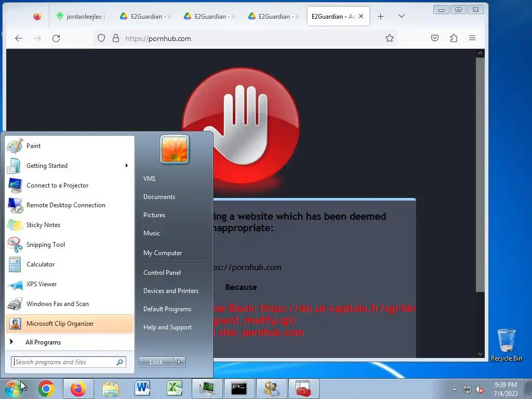Open Windows Fax and Scan
Screen dimensions: 532x399
(70, 303)
